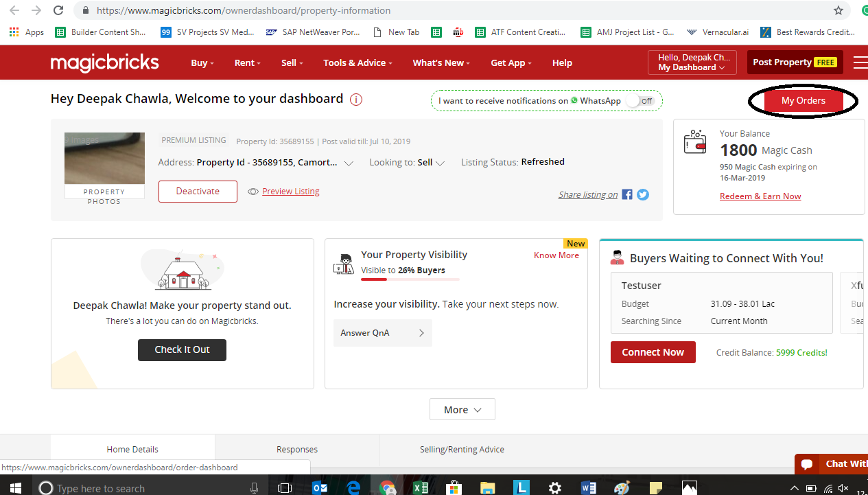Viewport: 868px width, 495px height.
Task: Click the Facebook share listing icon
Action: point(627,194)
